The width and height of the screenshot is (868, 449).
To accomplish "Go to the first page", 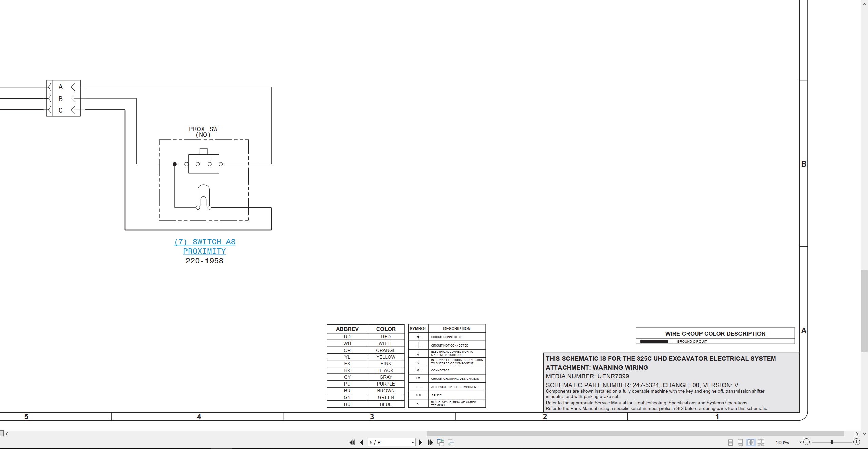I will click(352, 442).
